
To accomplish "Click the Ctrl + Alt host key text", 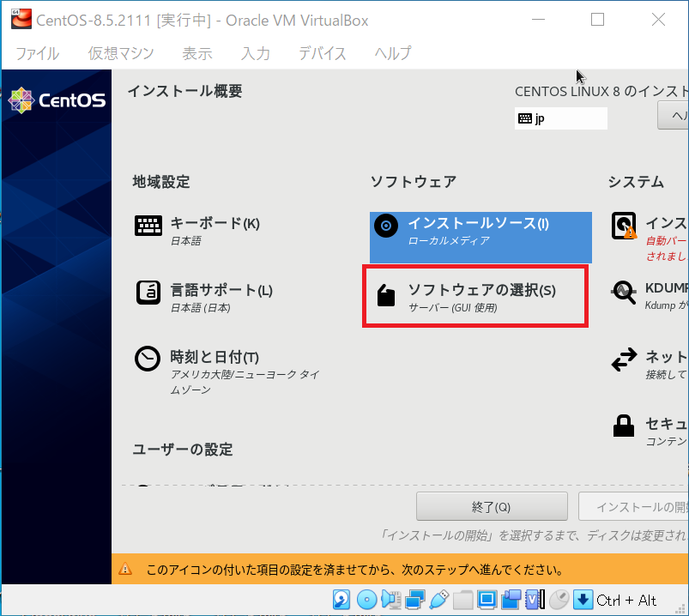I will coord(626,601).
